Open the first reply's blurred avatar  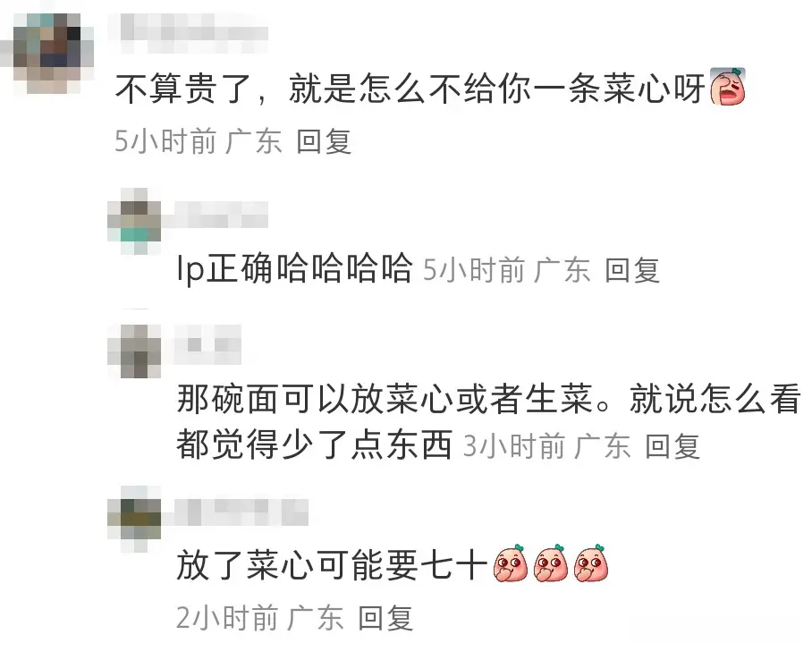[x=134, y=221]
